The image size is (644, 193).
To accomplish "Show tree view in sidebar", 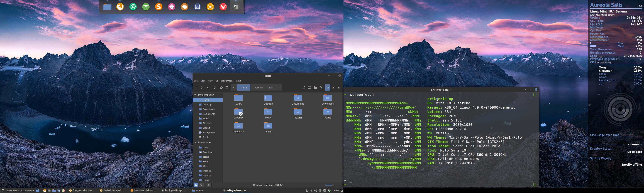I will [x=201, y=185].
